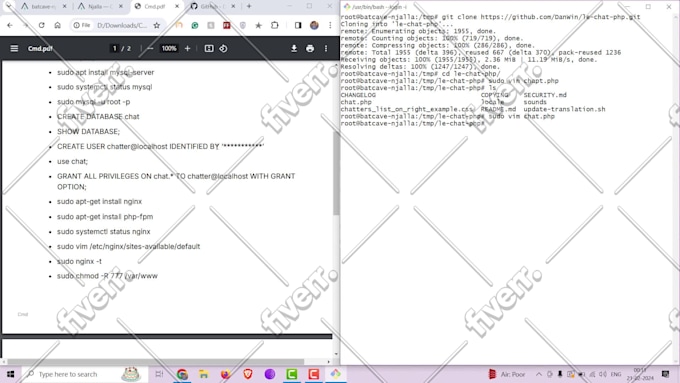Rotate the PDF counterclockwise
Screen dimensions: 680x383
tap(223, 49)
